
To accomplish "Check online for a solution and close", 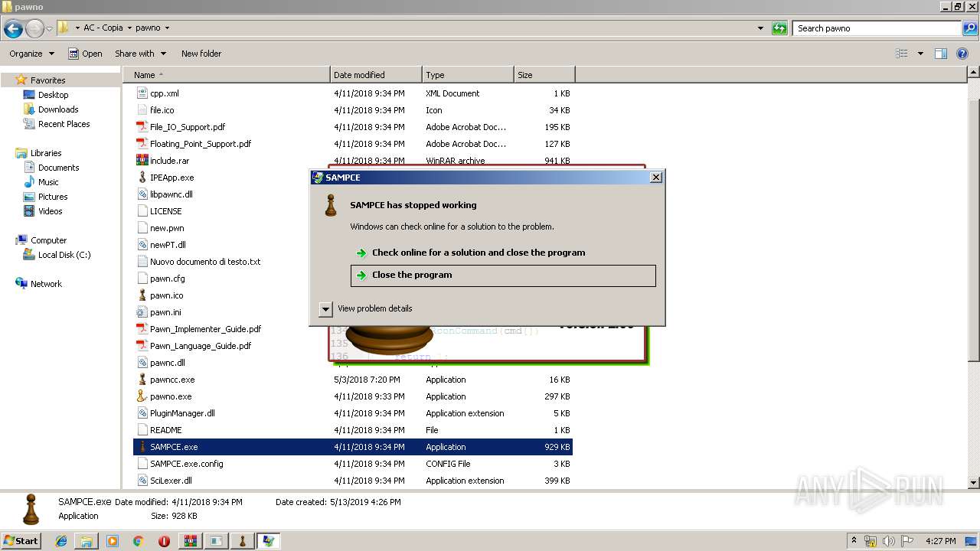I will [478, 253].
